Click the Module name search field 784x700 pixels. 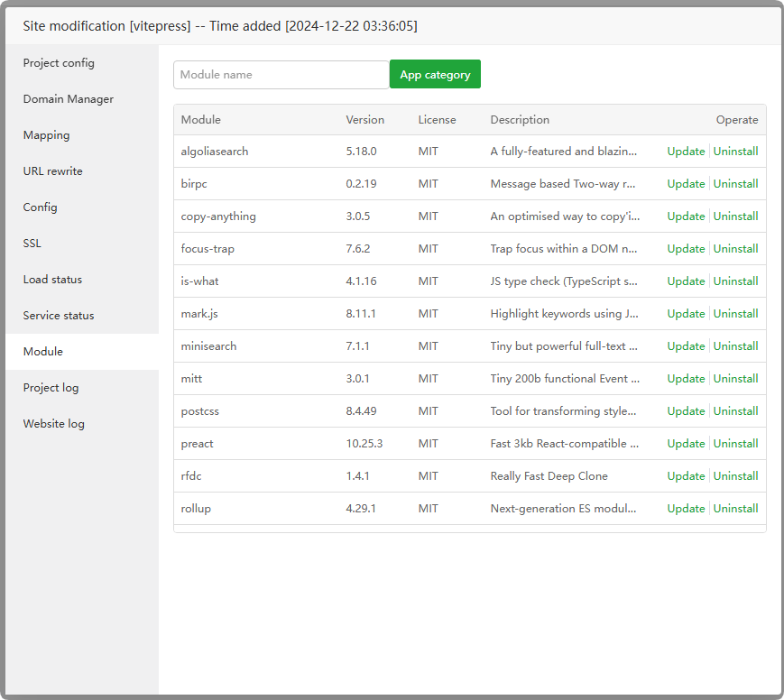[x=281, y=75]
